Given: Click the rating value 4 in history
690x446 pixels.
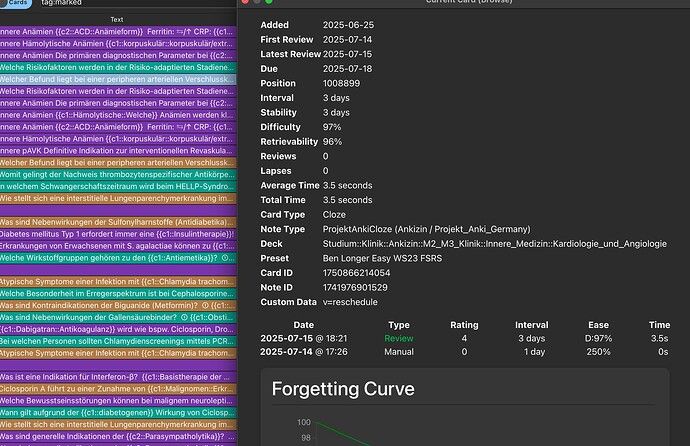Looking at the screenshot, I should (464, 338).
